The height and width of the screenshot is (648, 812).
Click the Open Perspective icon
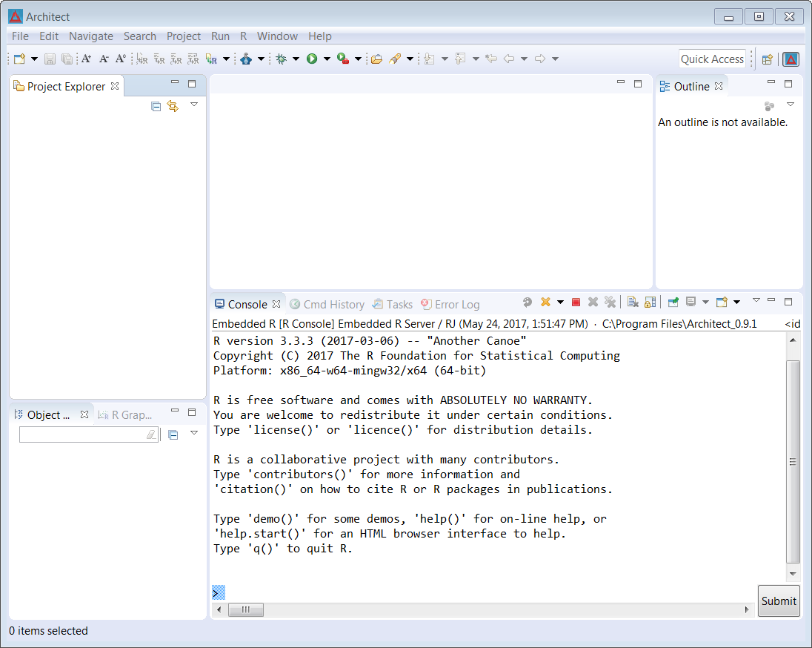tap(768, 59)
